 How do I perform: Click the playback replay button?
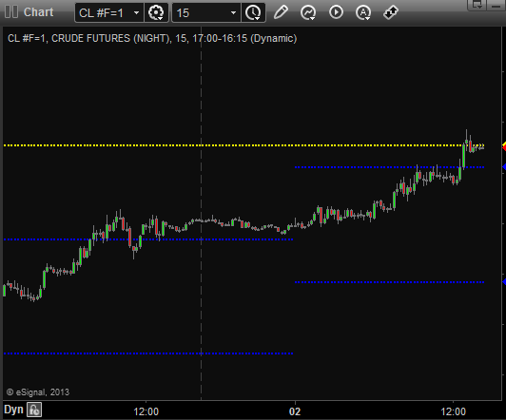pos(336,12)
